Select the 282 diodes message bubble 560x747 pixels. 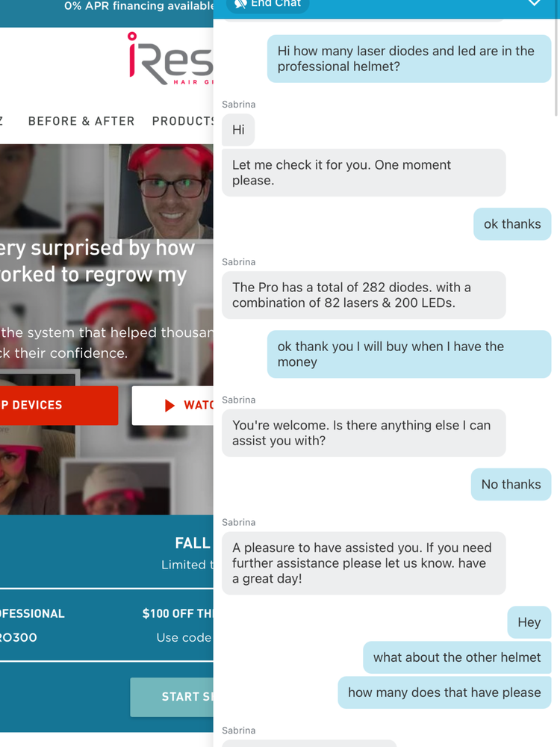pyautogui.click(x=364, y=295)
